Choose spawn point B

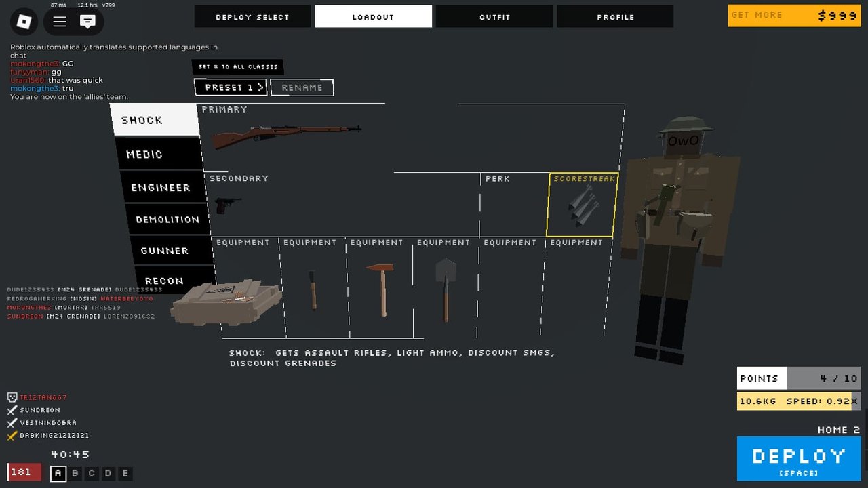(x=75, y=473)
